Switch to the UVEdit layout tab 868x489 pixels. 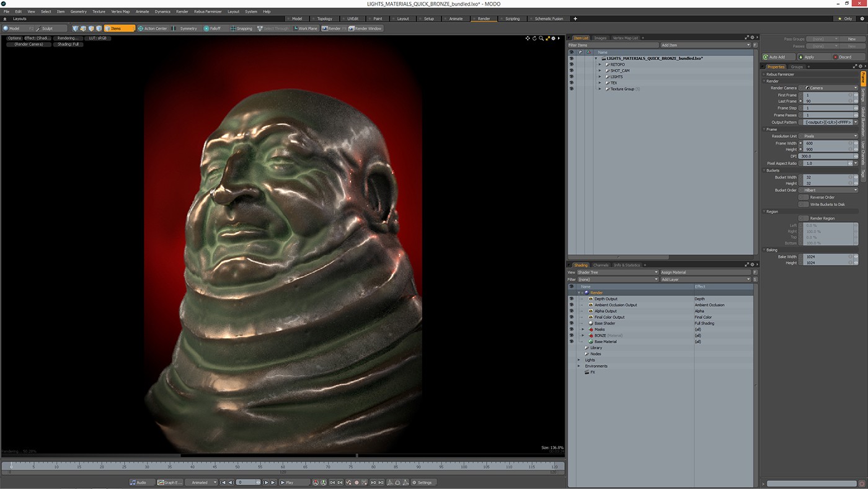353,19
